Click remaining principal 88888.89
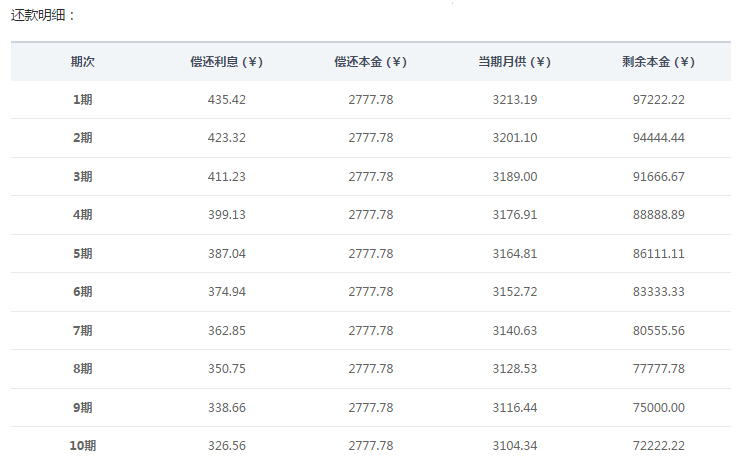 [658, 215]
